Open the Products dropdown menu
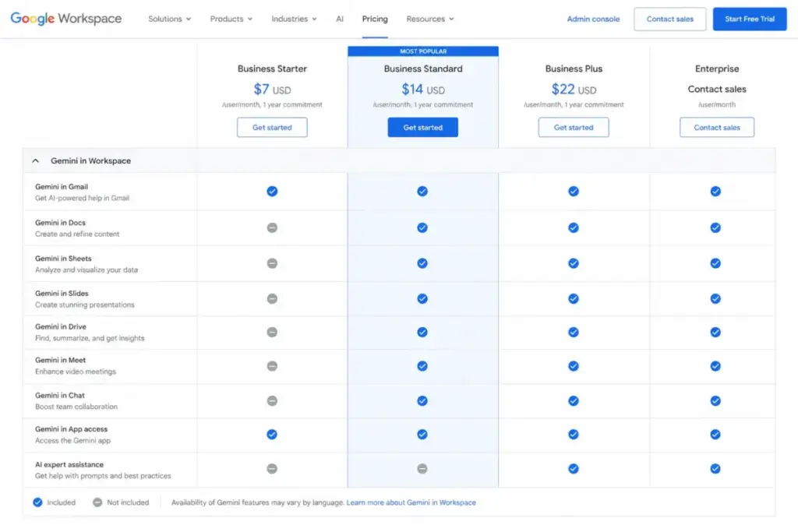 (x=231, y=19)
